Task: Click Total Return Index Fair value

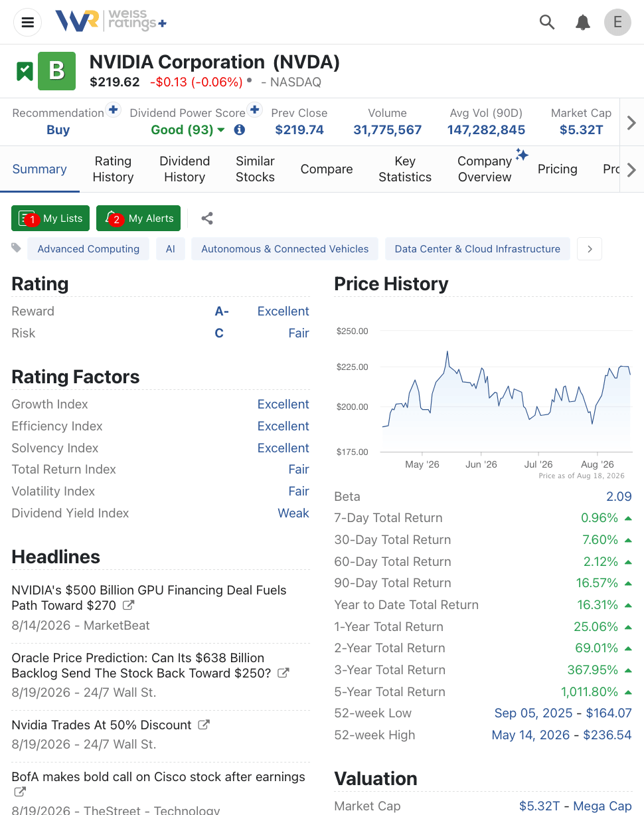Action: [x=299, y=470]
